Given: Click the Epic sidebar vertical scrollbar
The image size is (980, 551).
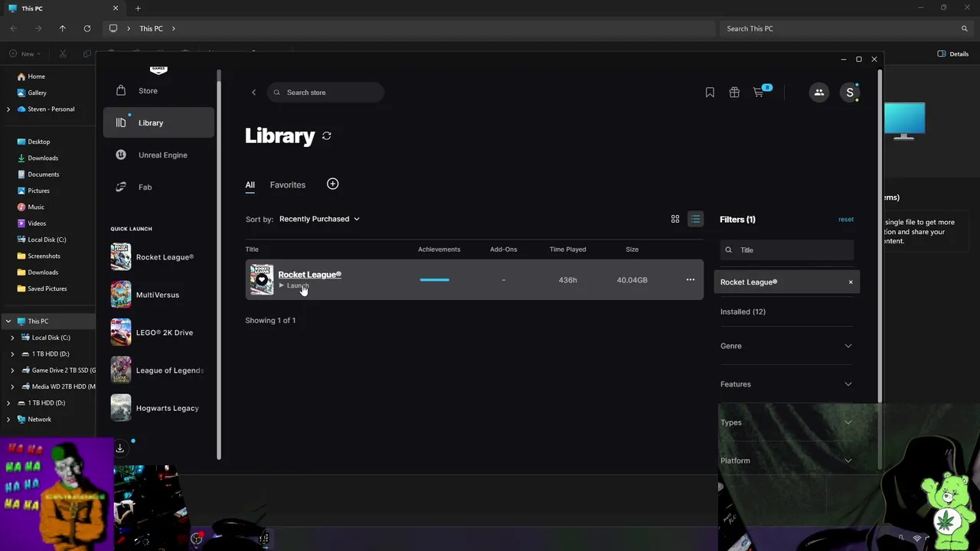Looking at the screenshot, I should tap(219, 264).
